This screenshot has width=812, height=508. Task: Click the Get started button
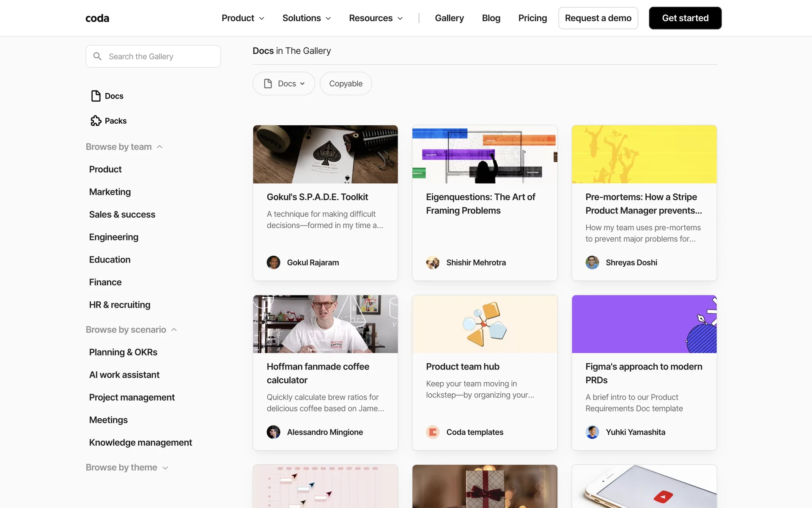tap(685, 18)
